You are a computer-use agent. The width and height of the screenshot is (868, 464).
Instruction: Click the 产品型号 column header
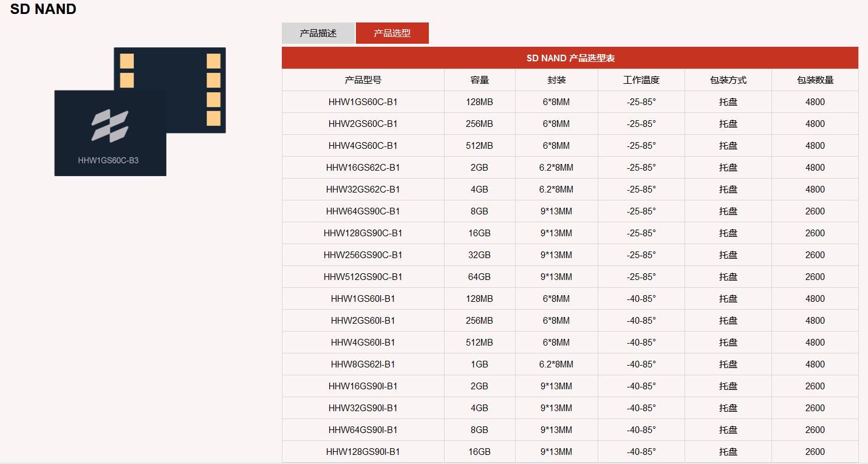pos(363,80)
